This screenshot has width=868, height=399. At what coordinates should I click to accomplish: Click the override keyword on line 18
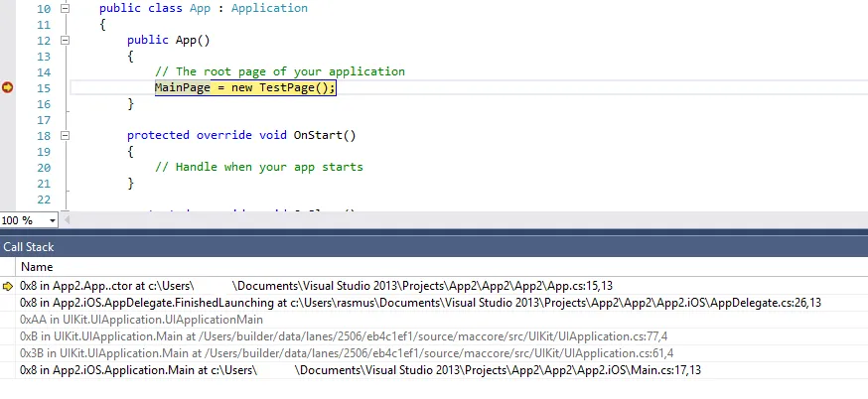tap(224, 135)
